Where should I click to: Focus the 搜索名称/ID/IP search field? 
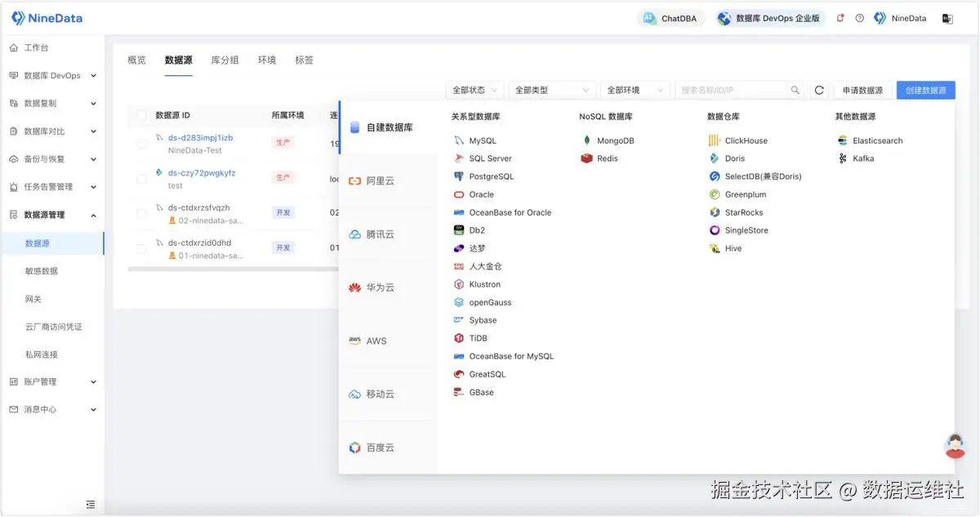[x=731, y=91]
